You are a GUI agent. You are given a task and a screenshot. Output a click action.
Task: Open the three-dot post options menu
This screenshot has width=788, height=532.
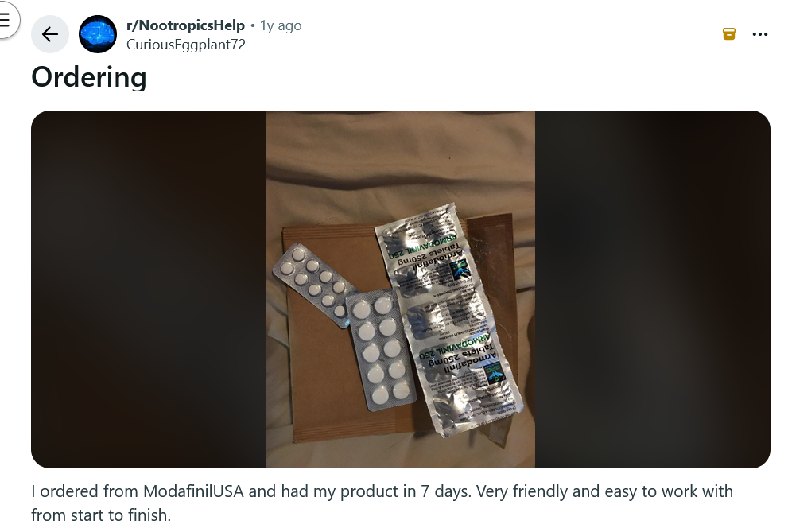pyautogui.click(x=760, y=34)
